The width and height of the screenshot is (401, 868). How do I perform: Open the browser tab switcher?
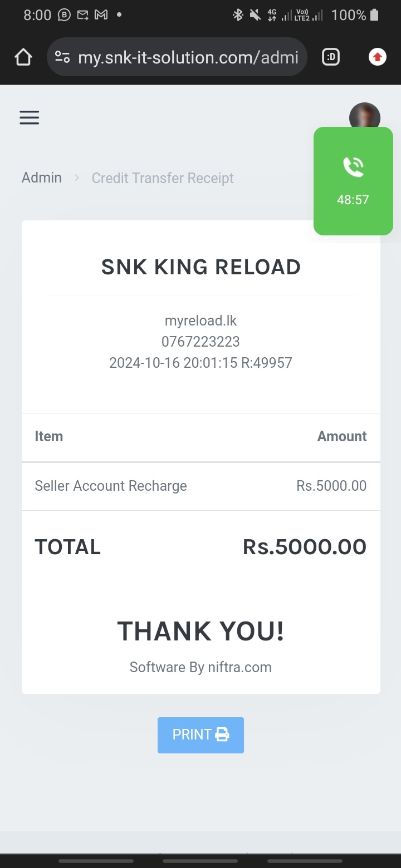pos(331,57)
